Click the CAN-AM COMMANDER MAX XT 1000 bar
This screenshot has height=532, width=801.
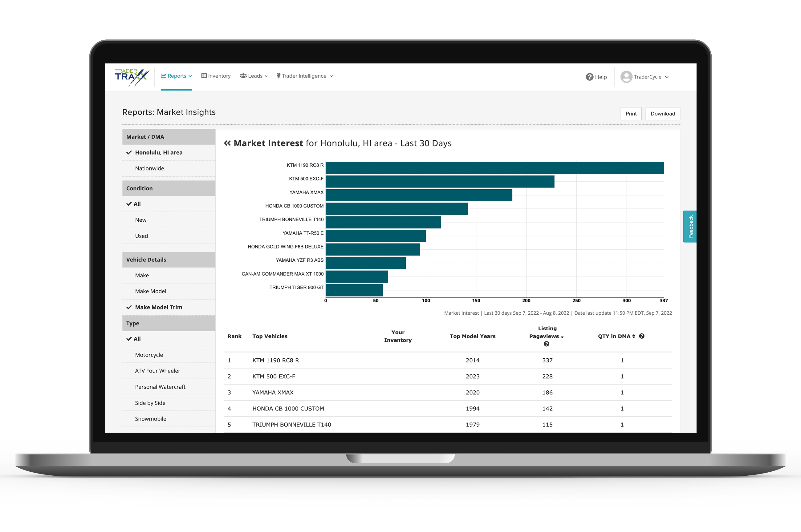357,276
